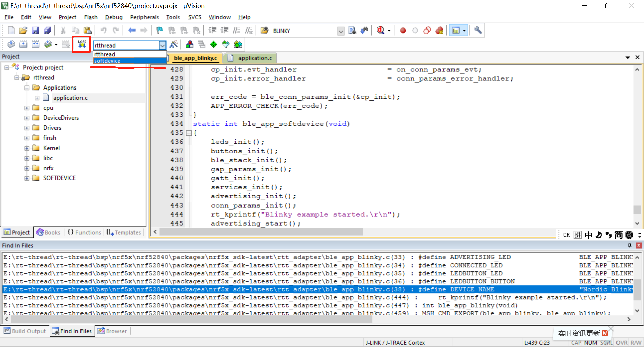644x347 pixels.
Task: Open the target selection combo box showing rtthread
Action: (129, 45)
